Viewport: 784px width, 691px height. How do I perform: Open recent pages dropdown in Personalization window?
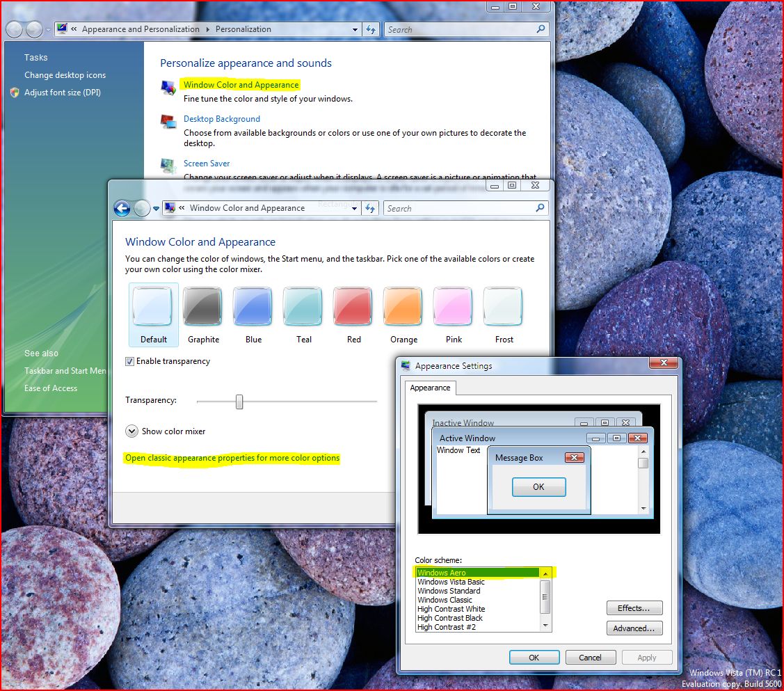point(48,29)
